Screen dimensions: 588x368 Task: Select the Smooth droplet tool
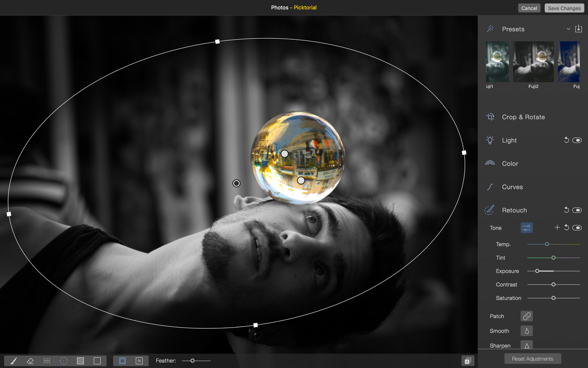point(527,331)
